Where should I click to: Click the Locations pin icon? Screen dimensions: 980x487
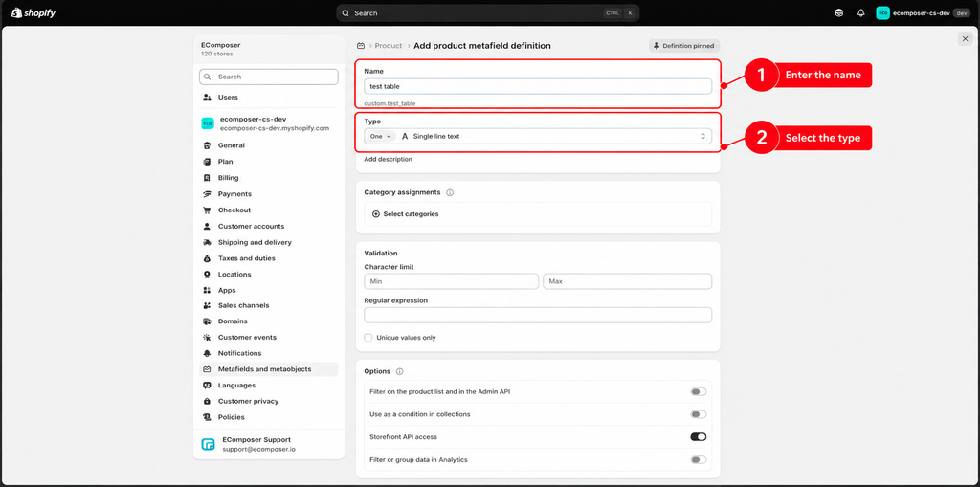click(207, 275)
